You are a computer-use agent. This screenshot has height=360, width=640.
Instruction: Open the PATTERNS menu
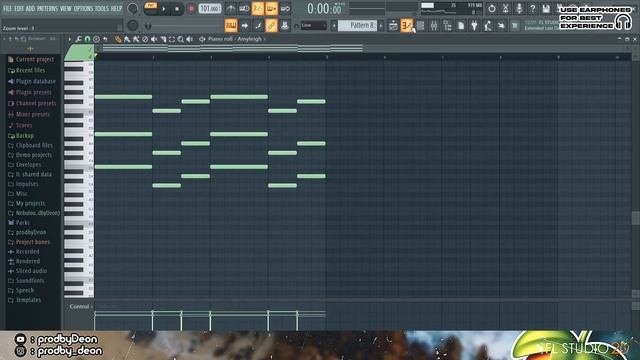(47, 8)
